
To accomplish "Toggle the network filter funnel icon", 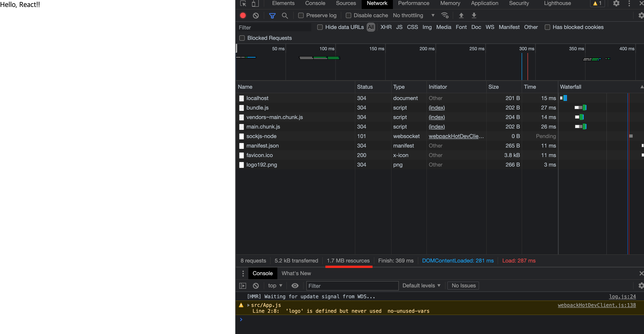I will 272,15.
